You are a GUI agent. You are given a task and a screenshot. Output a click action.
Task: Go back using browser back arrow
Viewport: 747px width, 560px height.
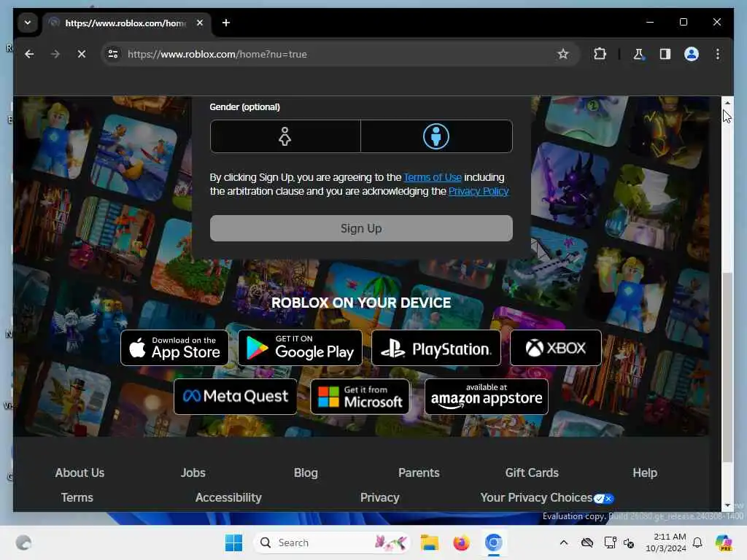(x=29, y=54)
